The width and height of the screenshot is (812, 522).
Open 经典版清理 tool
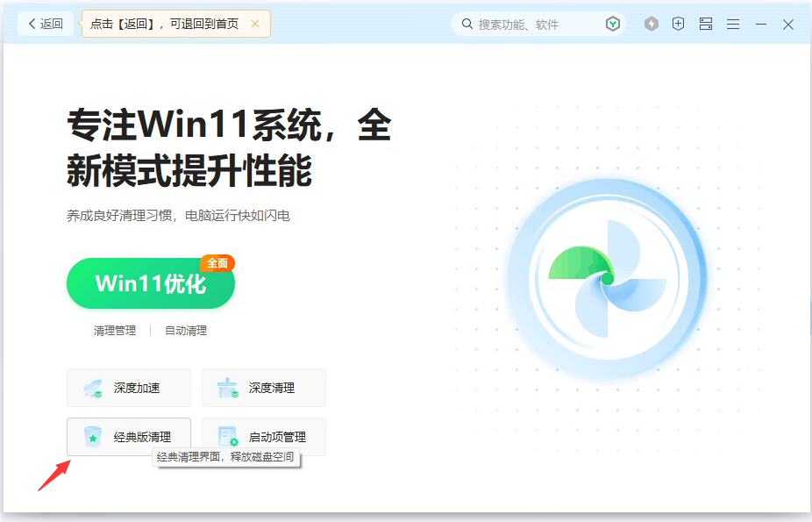click(129, 437)
